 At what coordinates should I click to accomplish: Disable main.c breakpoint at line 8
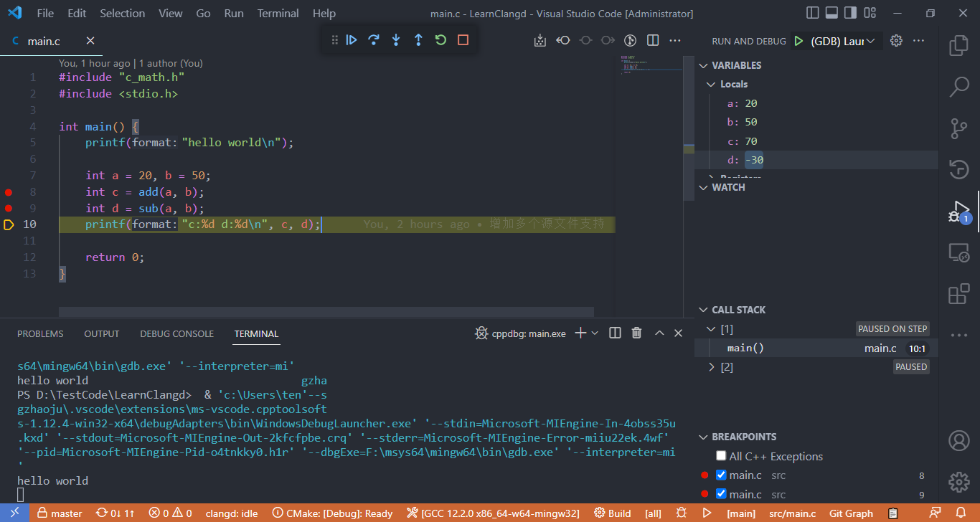(721, 475)
